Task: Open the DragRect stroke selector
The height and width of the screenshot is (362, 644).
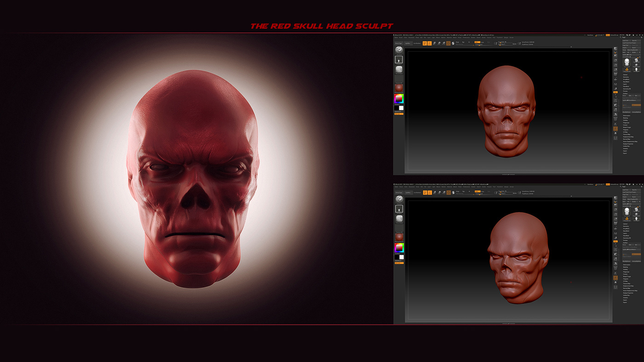Action: pyautogui.click(x=399, y=60)
